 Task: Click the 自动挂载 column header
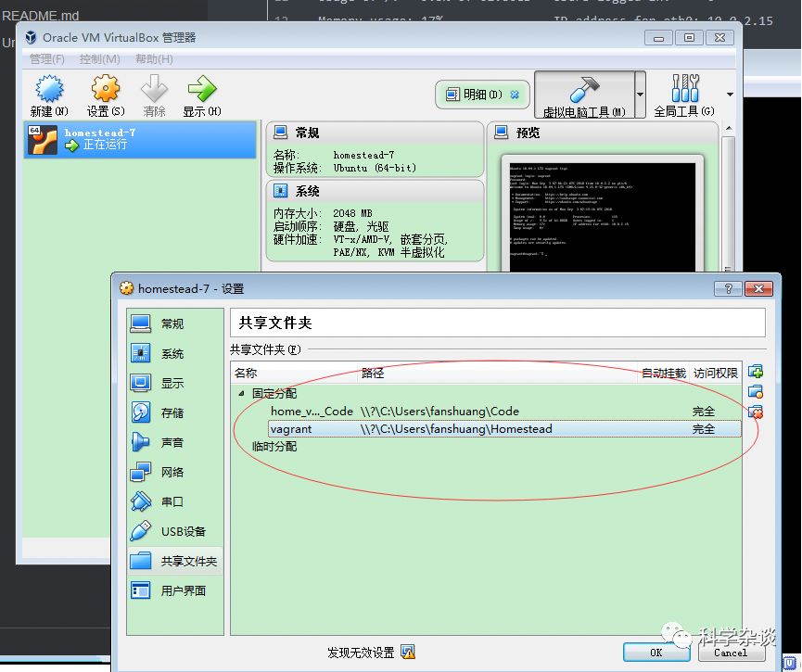pyautogui.click(x=664, y=374)
